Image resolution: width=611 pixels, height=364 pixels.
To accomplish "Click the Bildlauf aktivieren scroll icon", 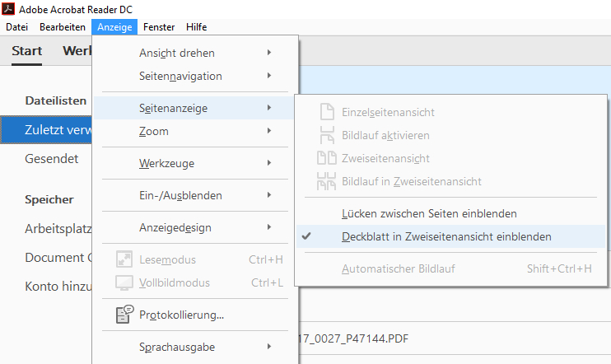I will [x=327, y=135].
